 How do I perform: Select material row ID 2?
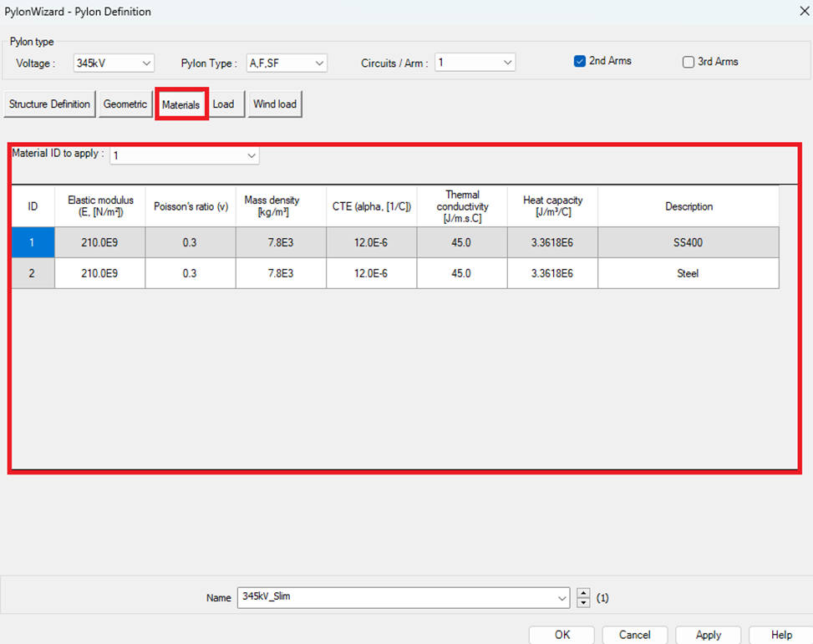(33, 273)
